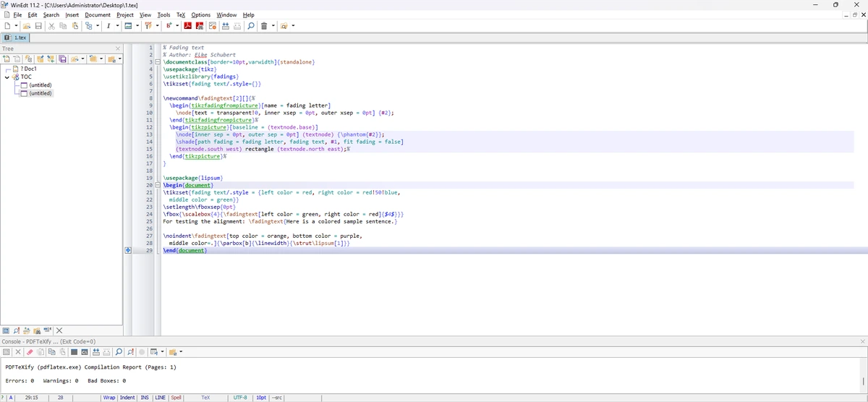Image resolution: width=868 pixels, height=402 pixels.
Task: Click the 10pt font size in status bar
Action: (261, 398)
